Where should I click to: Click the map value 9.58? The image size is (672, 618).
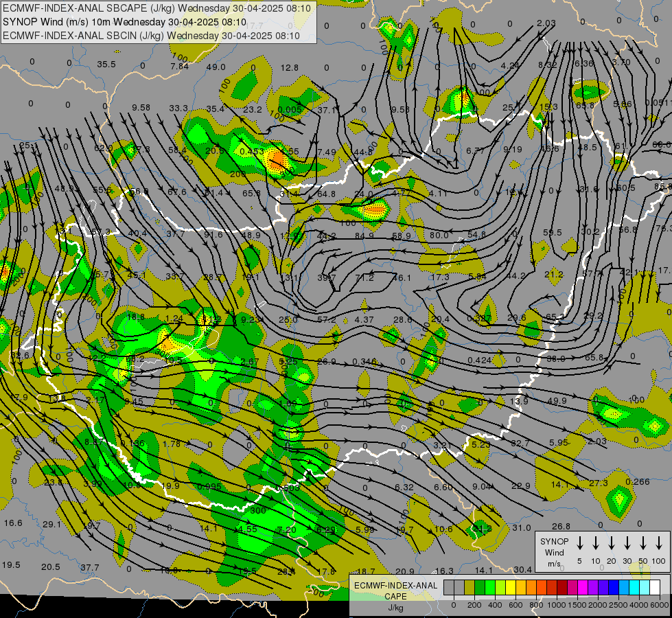(141, 108)
